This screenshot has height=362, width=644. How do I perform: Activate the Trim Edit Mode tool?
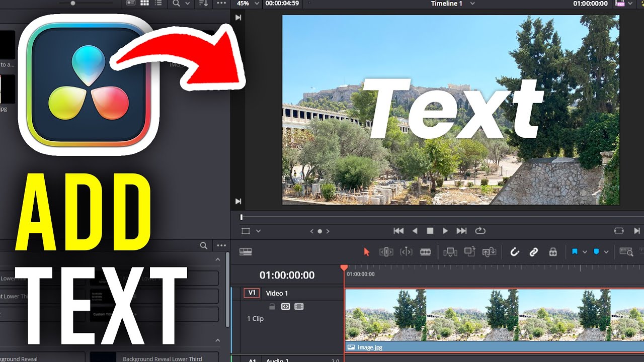tap(386, 252)
